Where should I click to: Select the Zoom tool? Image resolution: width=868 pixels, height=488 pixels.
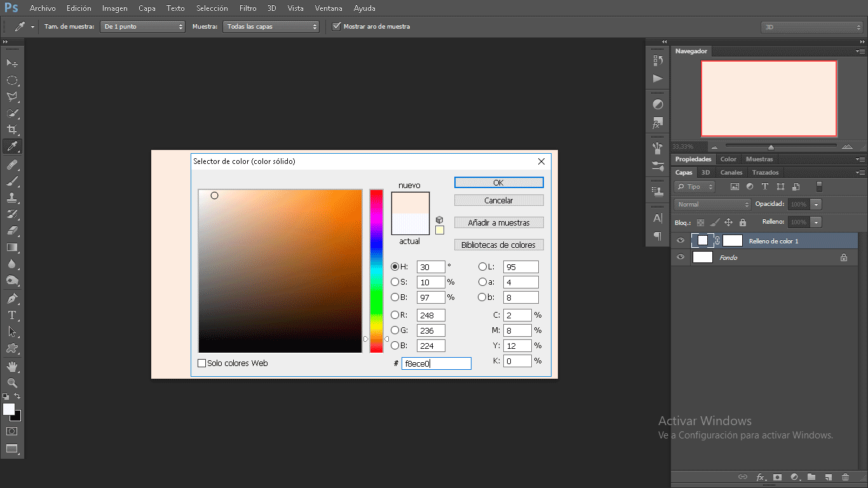[11, 383]
